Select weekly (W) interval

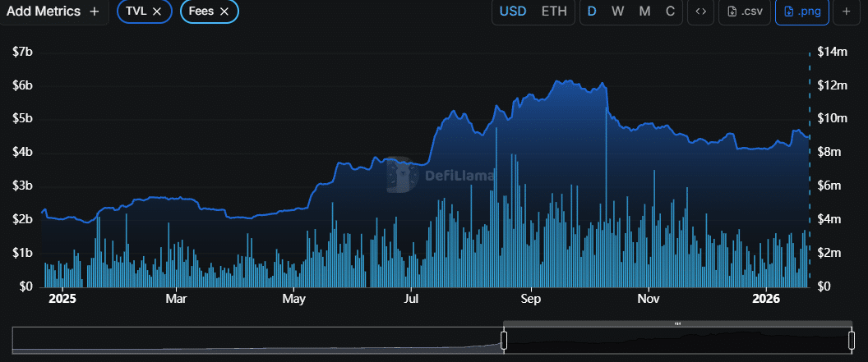pyautogui.click(x=618, y=11)
